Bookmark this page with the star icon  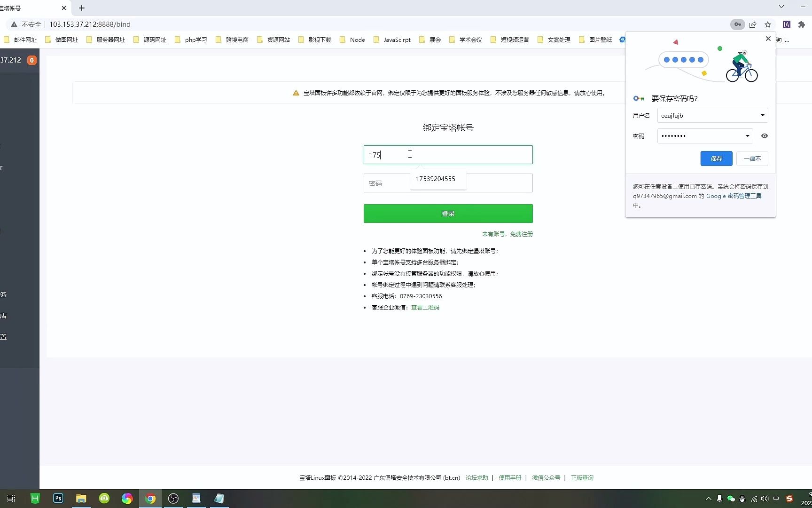click(768, 24)
